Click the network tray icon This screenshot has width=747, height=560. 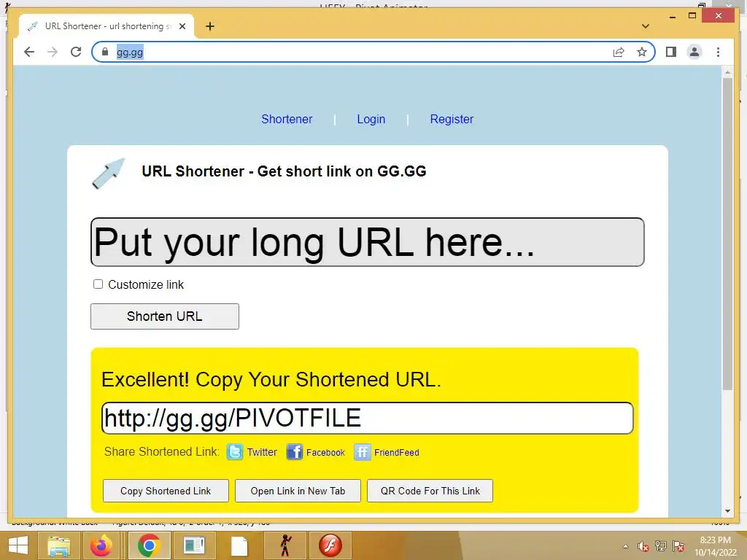661,546
